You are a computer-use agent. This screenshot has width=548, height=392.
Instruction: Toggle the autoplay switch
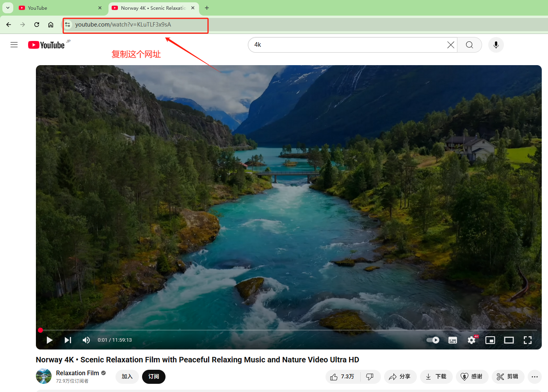point(433,340)
